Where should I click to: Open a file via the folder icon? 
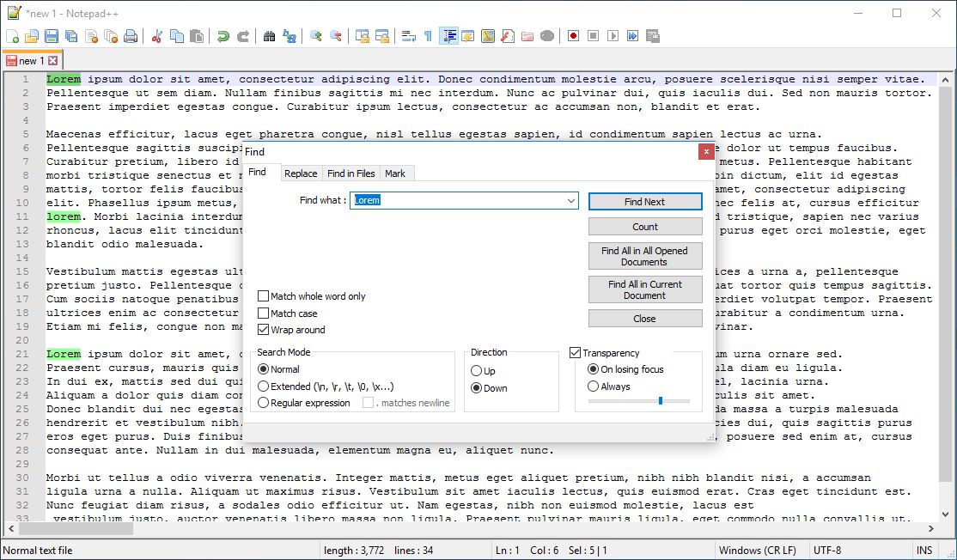coord(32,37)
